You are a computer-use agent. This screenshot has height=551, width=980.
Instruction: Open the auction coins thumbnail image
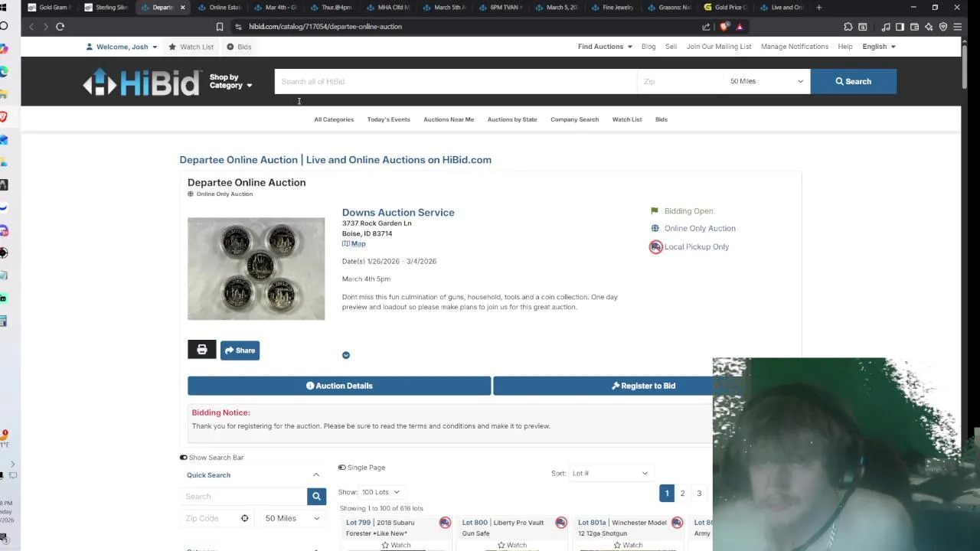(256, 269)
